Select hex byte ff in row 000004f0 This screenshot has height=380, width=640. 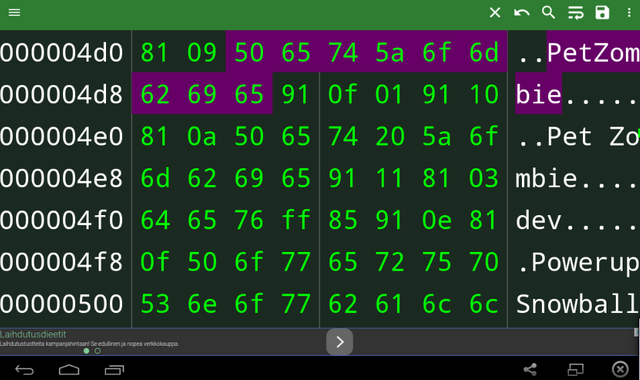pyautogui.click(x=296, y=220)
